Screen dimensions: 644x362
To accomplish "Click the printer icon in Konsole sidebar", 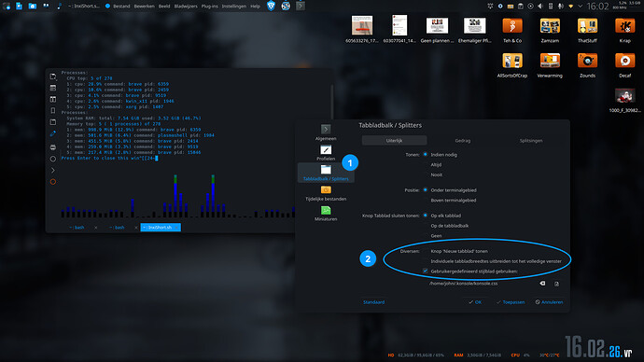I will pyautogui.click(x=53, y=146).
